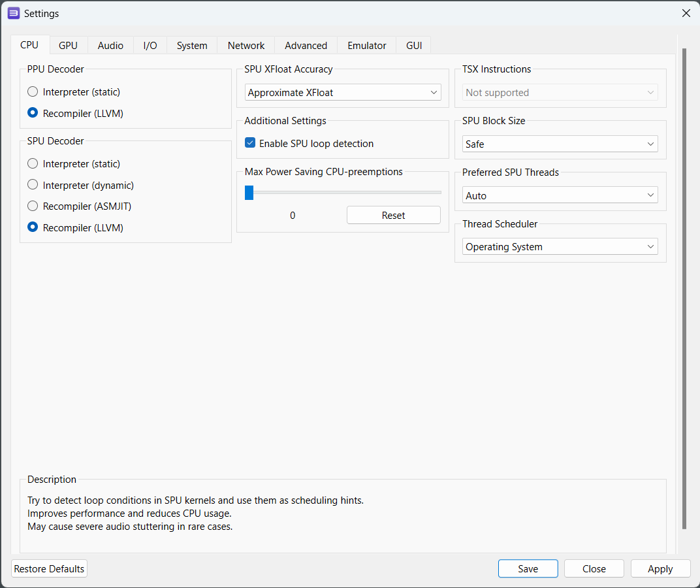700x588 pixels.
Task: Switch to the Audio tab
Action: 110,46
